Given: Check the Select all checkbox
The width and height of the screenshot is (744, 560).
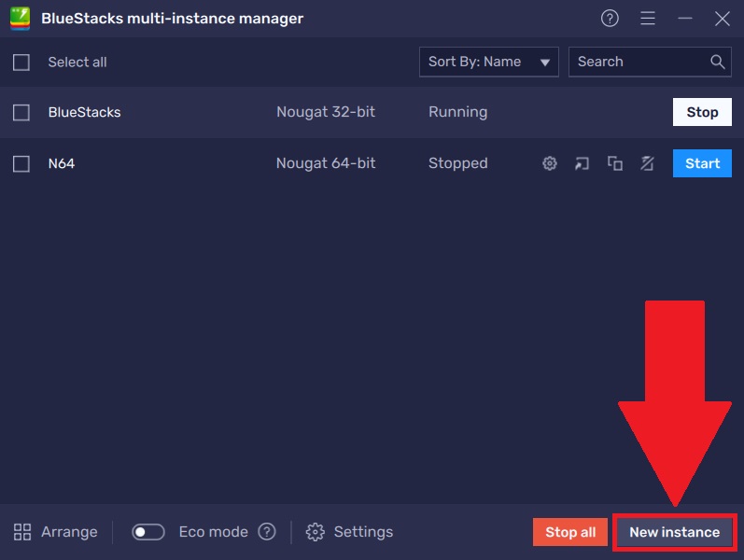Looking at the screenshot, I should (21, 63).
